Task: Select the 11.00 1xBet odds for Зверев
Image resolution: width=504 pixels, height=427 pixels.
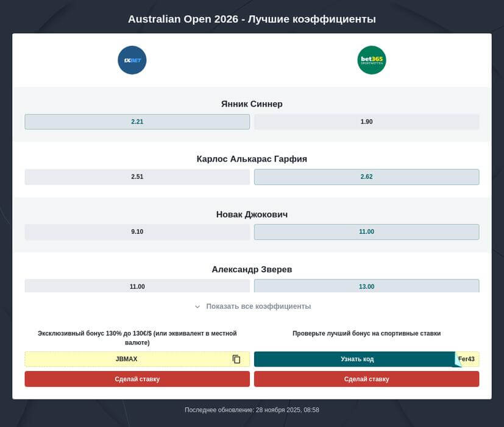Action: [137, 286]
